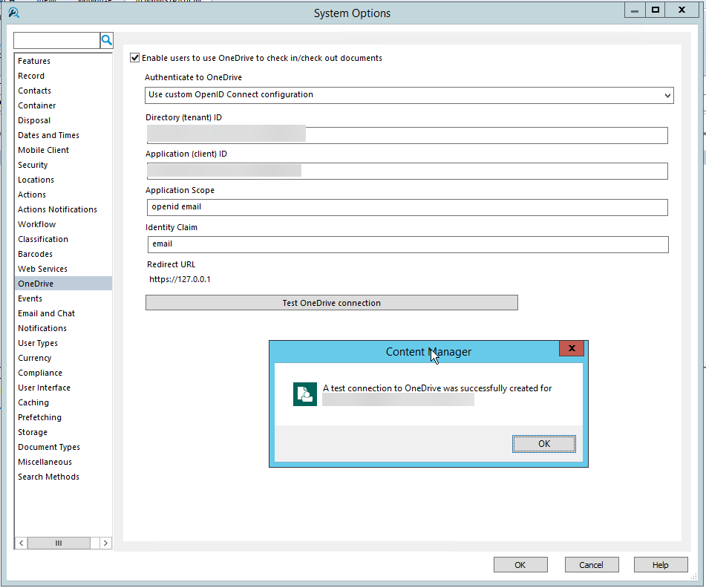
Task: Open the Search Methods settings category
Action: (48, 477)
